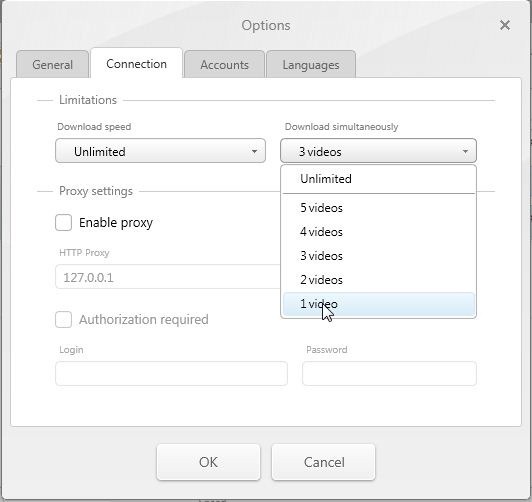Select the Connection tab

136,63
